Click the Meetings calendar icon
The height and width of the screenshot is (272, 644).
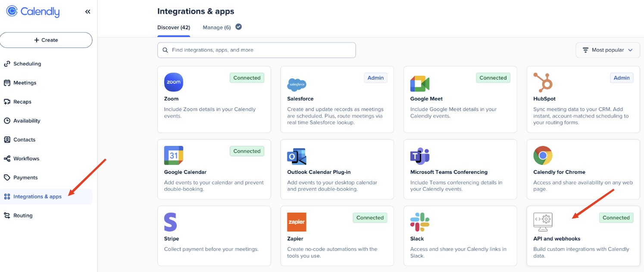tap(7, 83)
